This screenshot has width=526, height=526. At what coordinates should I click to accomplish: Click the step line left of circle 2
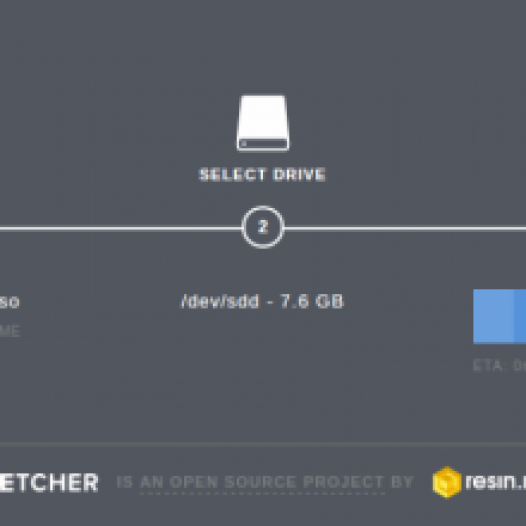pos(121,229)
